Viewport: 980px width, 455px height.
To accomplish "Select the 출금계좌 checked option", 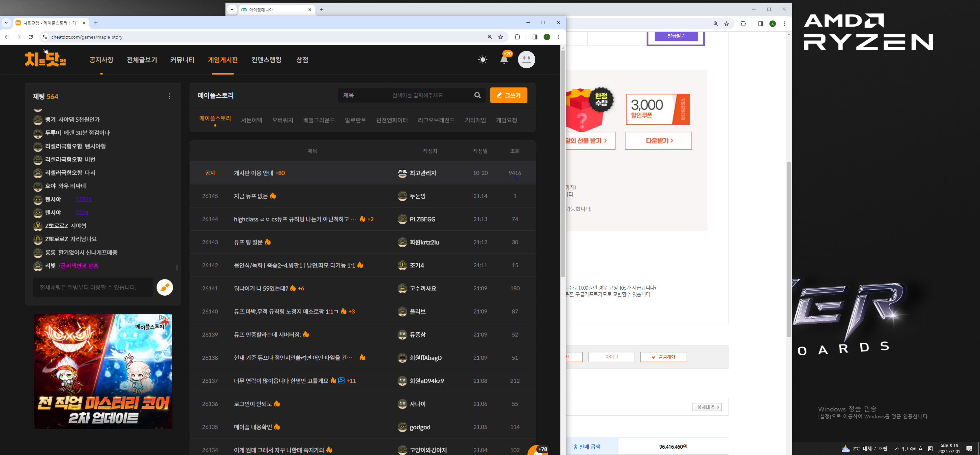I will [663, 357].
